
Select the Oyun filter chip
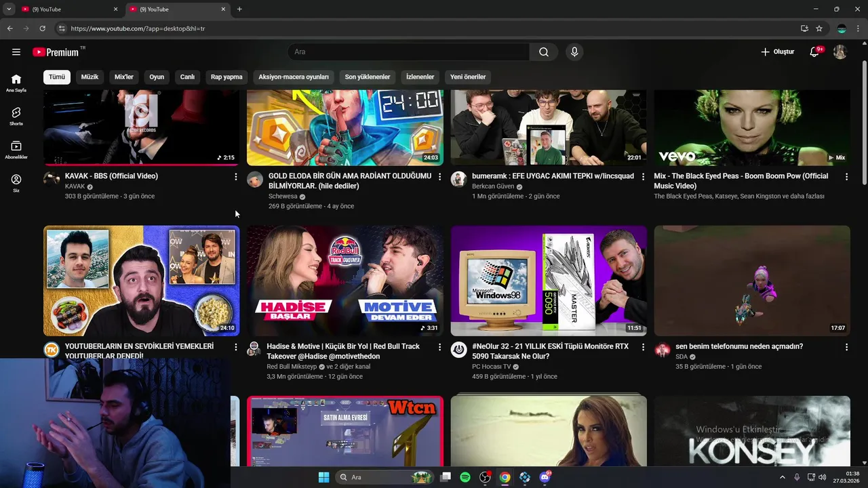[x=157, y=77]
